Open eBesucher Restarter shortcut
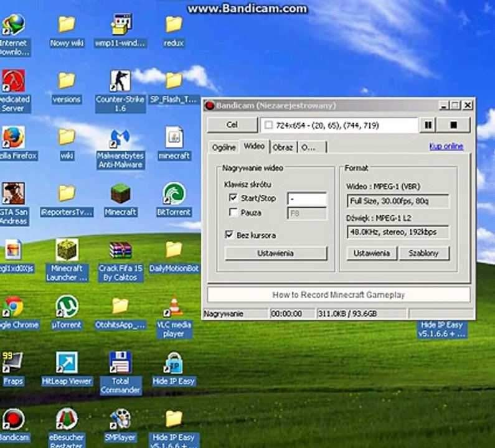This screenshot has width=495, height=448. coord(67,419)
